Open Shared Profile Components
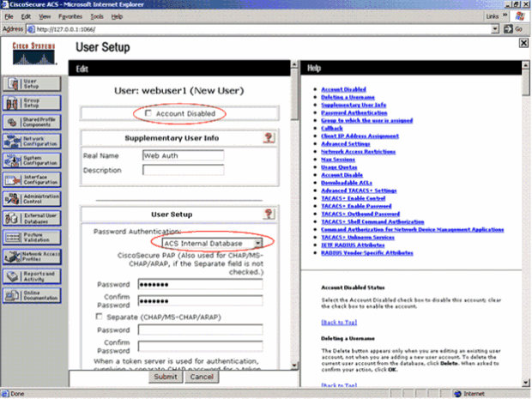 coord(32,122)
